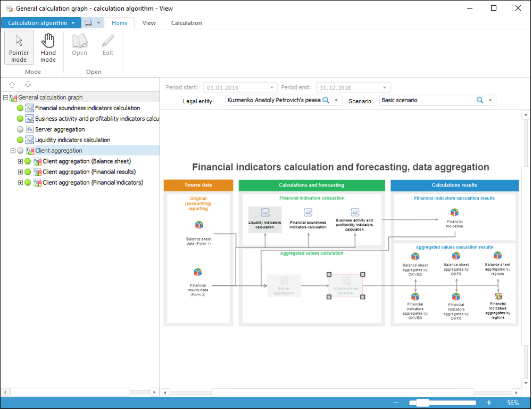
Task: Expand Client aggregation (Balance sheet) node
Action: coord(20,162)
